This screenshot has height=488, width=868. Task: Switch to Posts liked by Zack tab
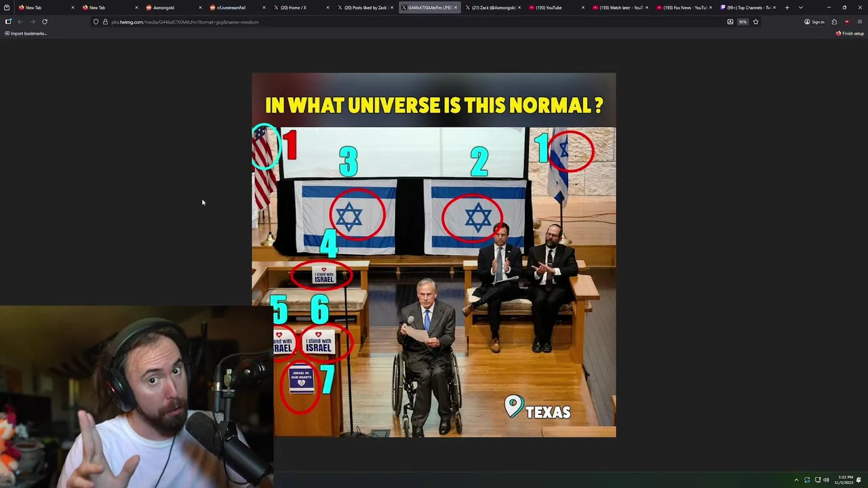[x=363, y=7]
